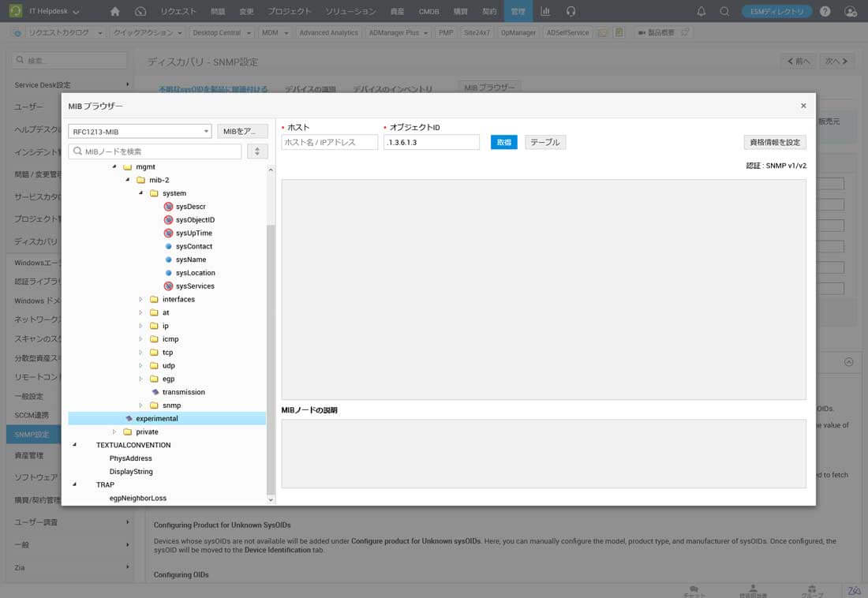Collapse the section with the circled chevron icon
Viewport: 868px width, 598px height.
pos(848,361)
